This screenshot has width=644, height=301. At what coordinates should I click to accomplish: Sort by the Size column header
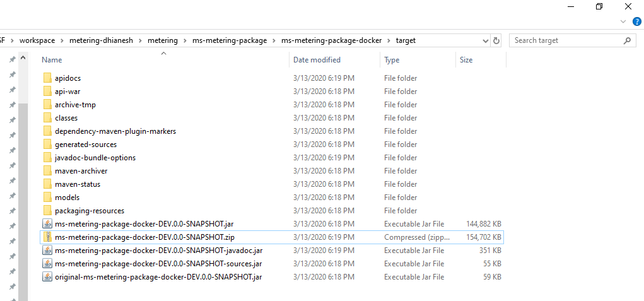(x=466, y=60)
